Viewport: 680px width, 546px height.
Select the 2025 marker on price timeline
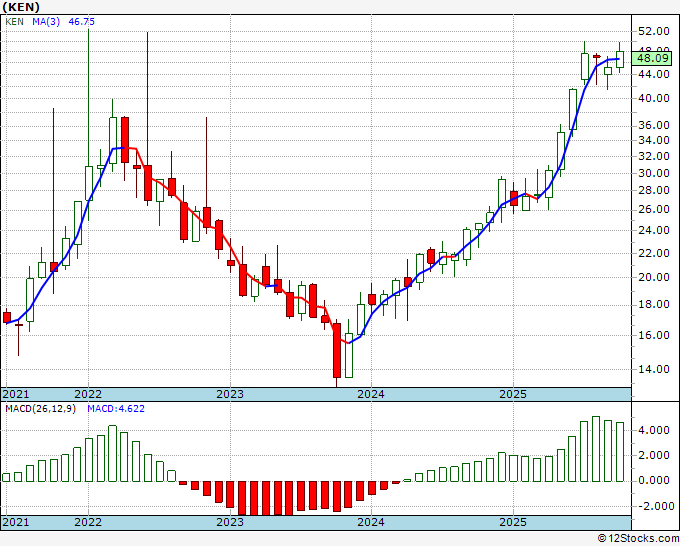tap(512, 394)
